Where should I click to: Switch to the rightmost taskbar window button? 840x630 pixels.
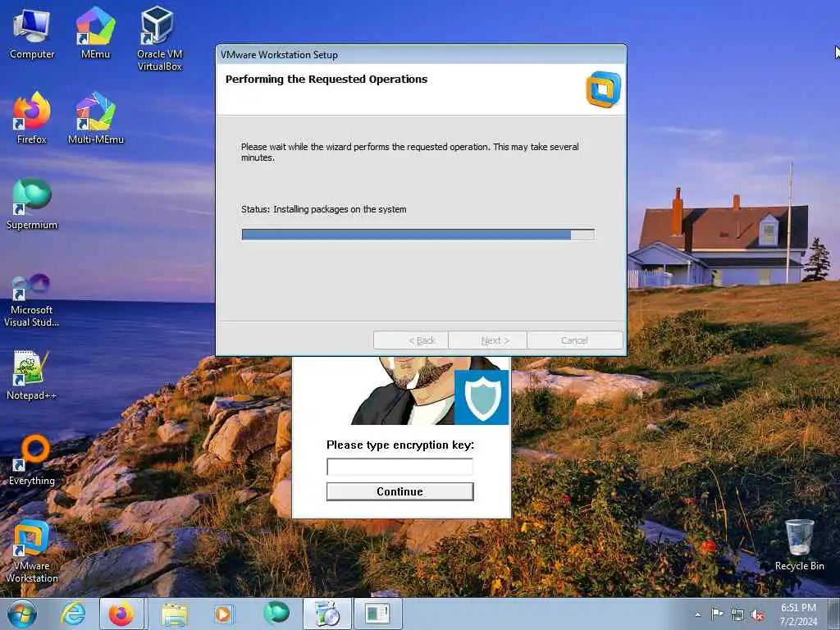pos(377,614)
